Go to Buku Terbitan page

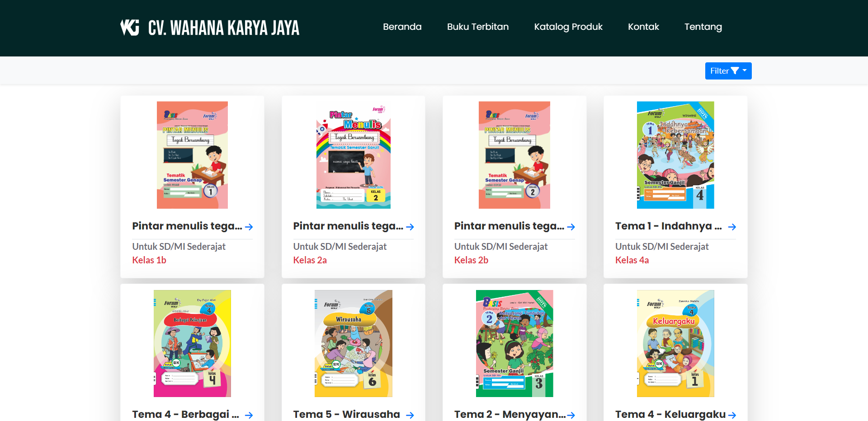[x=478, y=27]
